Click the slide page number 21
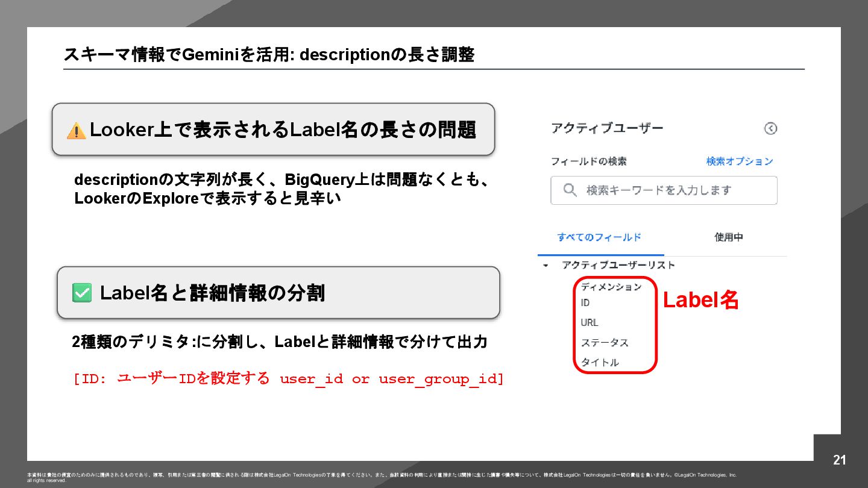Image resolution: width=868 pixels, height=488 pixels. click(x=840, y=460)
